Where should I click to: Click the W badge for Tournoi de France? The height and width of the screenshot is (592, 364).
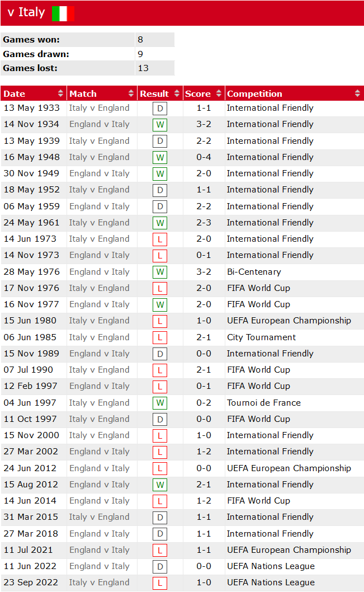point(160,403)
